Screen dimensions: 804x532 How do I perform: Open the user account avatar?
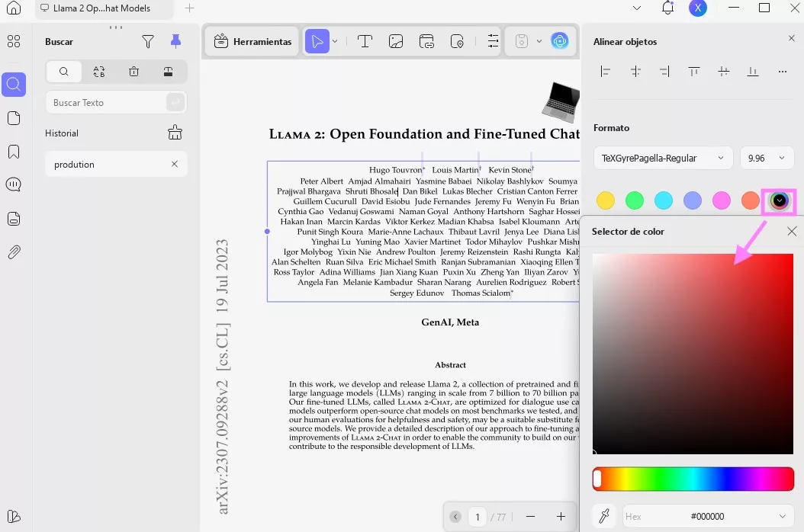tap(698, 8)
